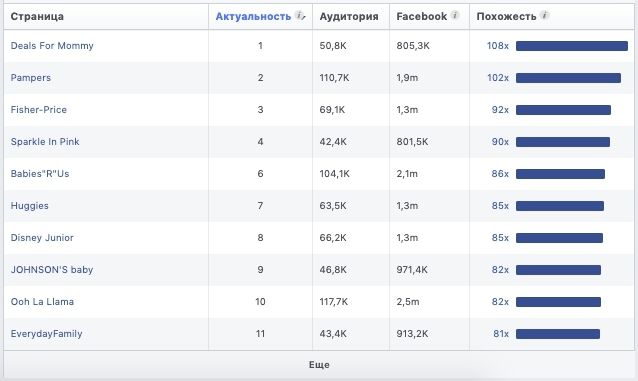Sort by the Актуальность column header
The height and width of the screenshot is (381, 638).
pyautogui.click(x=253, y=16)
